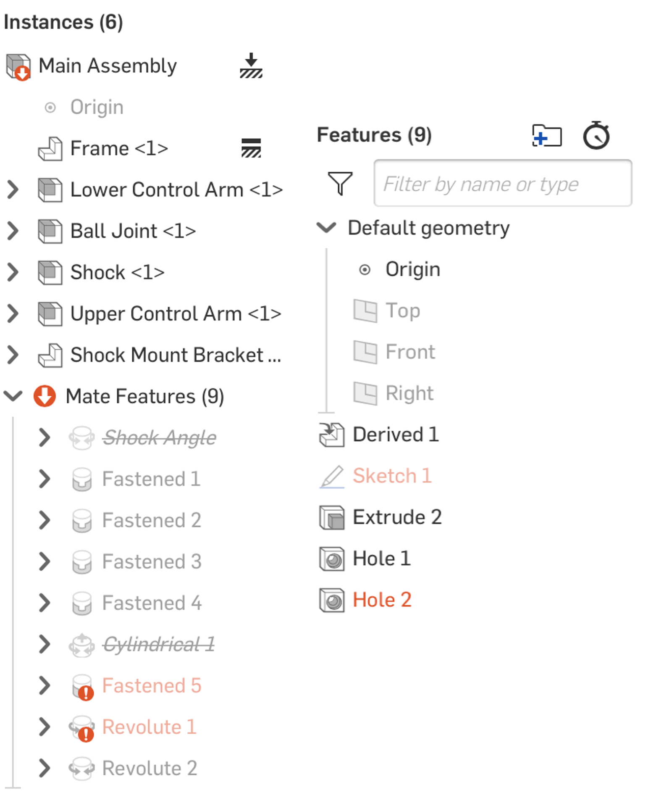
Task: Click the fixed ground icon beside Frame
Action: click(x=251, y=148)
